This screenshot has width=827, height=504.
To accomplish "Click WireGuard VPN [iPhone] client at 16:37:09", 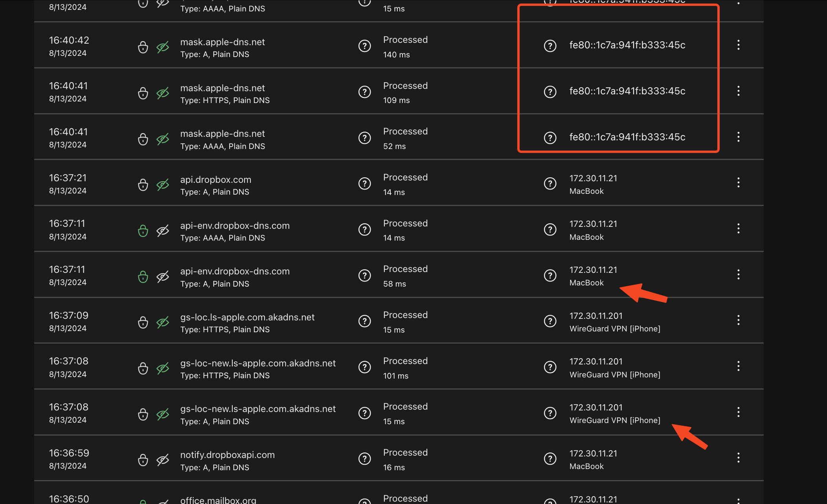I will (x=614, y=329).
